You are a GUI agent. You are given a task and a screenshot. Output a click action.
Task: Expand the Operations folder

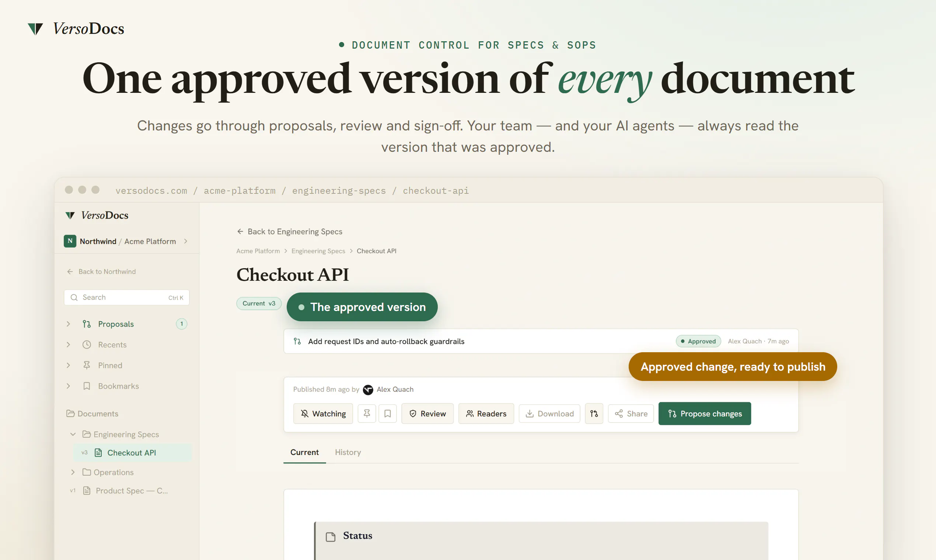[x=73, y=472]
